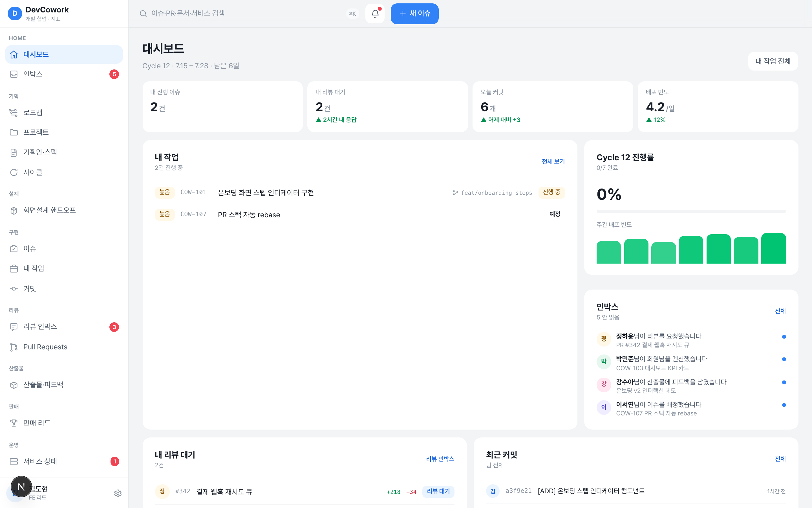Click the commit node icon
Screen dimensions: 812x508
pos(14,289)
